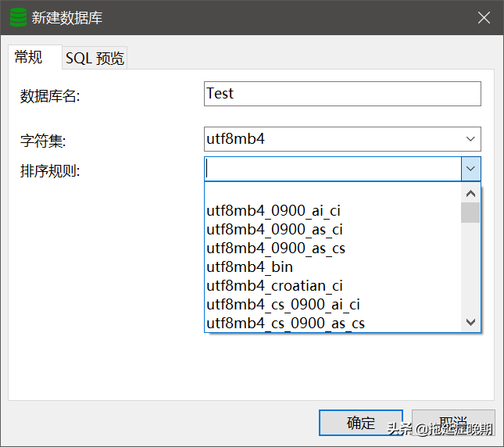Choose utf8mb4_0900_as_cs collation
Viewport: 504px width, 447px height.
(x=333, y=249)
